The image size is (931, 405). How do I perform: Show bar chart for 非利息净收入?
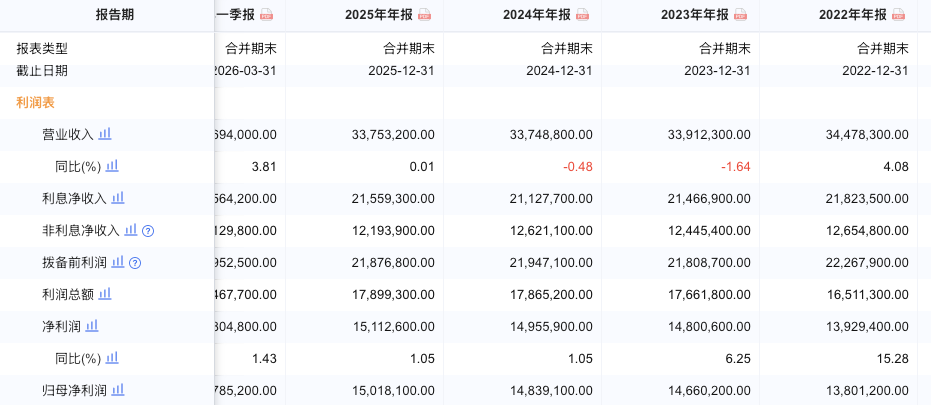131,229
